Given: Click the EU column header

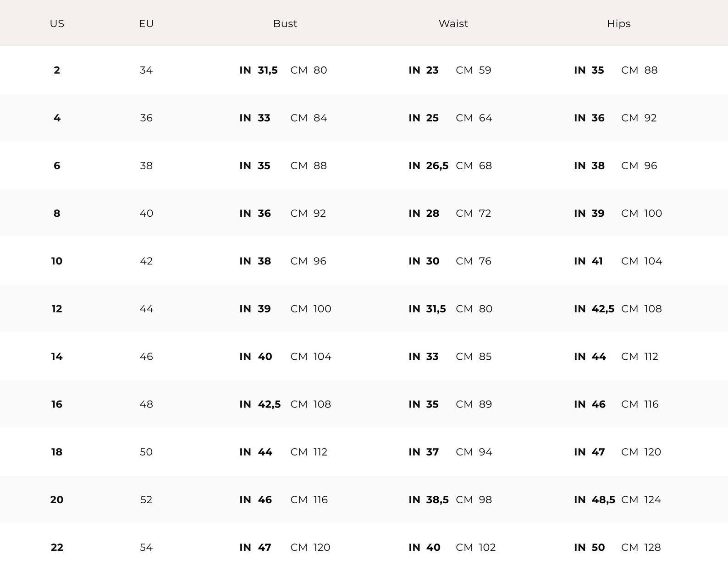Looking at the screenshot, I should pyautogui.click(x=146, y=23).
